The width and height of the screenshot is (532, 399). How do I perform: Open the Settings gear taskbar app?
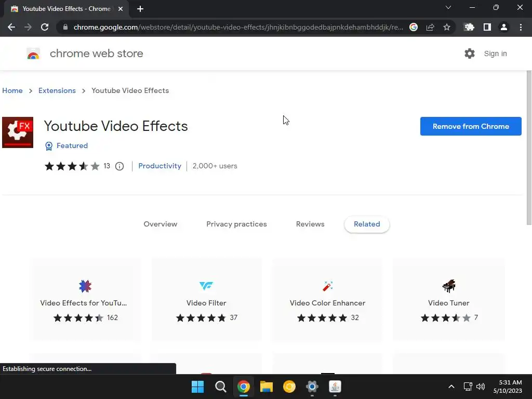point(312,387)
